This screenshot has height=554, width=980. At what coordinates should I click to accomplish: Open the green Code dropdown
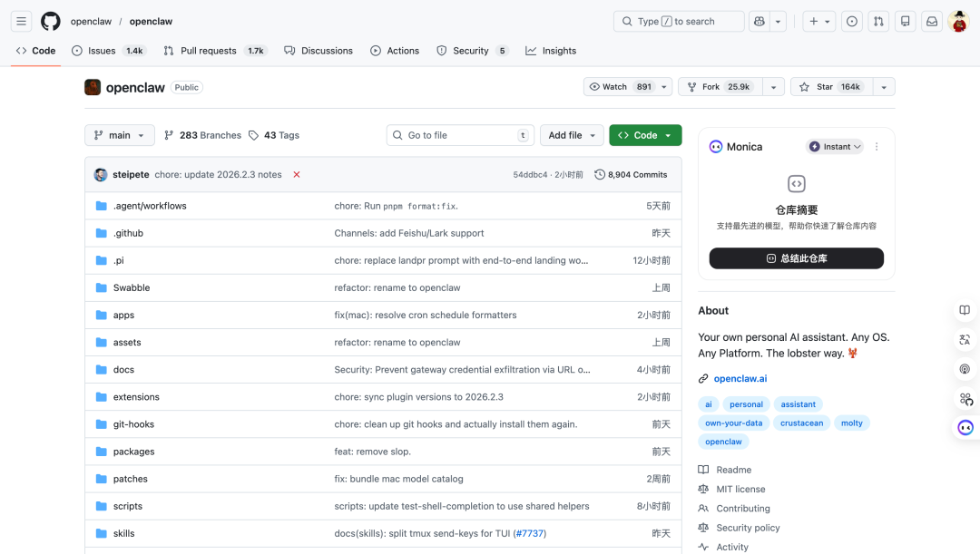tap(645, 135)
